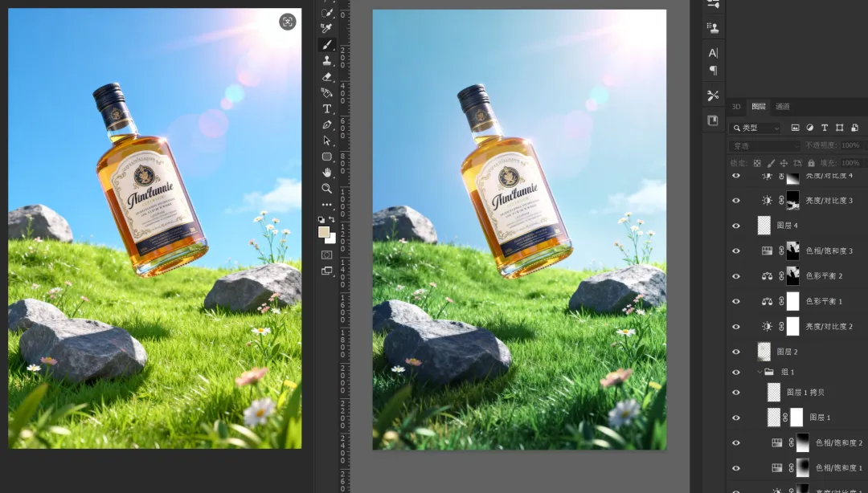The width and height of the screenshot is (868, 493).
Task: Select the Horizontal Type tool
Action: pos(327,108)
